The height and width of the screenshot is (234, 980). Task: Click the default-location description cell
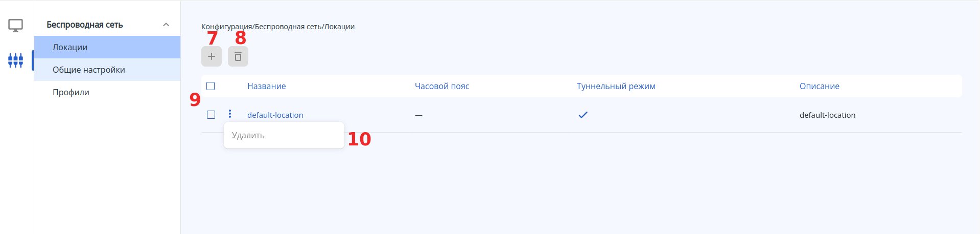click(x=827, y=115)
